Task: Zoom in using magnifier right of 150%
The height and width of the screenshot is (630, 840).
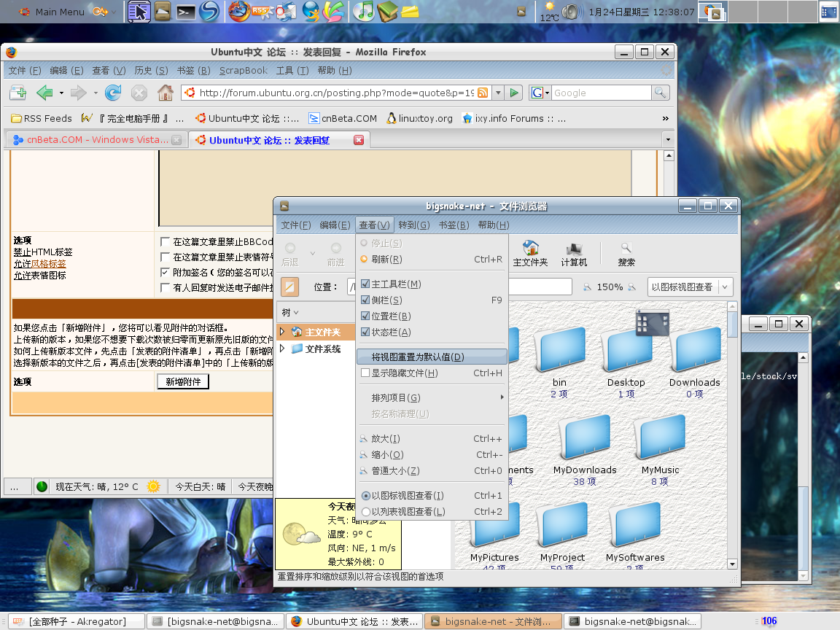Action: click(x=632, y=287)
